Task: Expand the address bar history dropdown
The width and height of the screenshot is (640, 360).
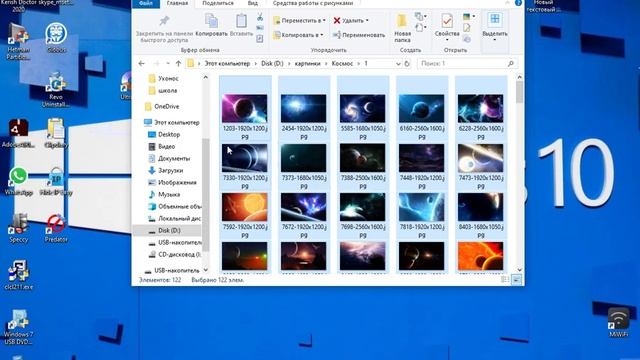Action: point(398,64)
